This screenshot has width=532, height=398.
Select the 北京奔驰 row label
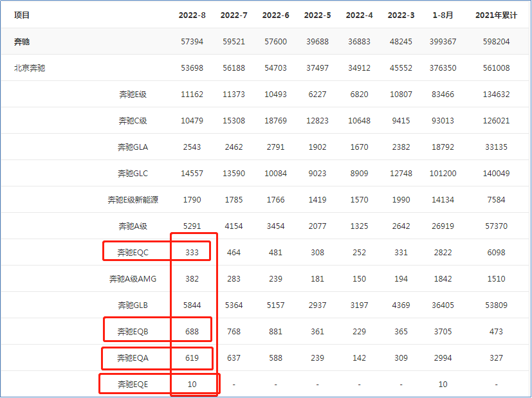(x=30, y=68)
